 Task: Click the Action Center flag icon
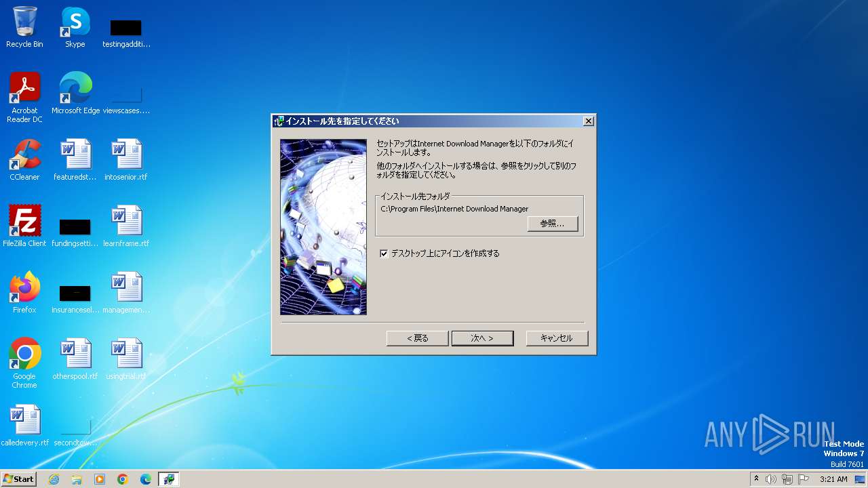[x=804, y=479]
